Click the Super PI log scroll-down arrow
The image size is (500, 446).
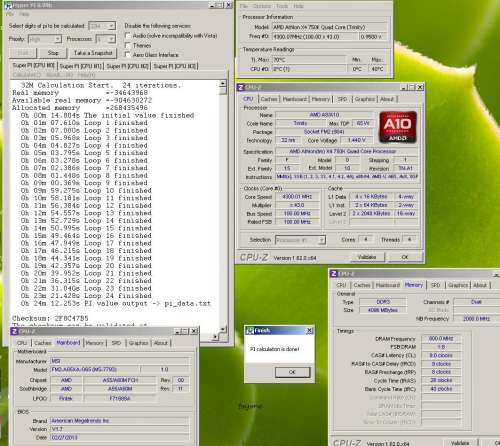point(223,329)
